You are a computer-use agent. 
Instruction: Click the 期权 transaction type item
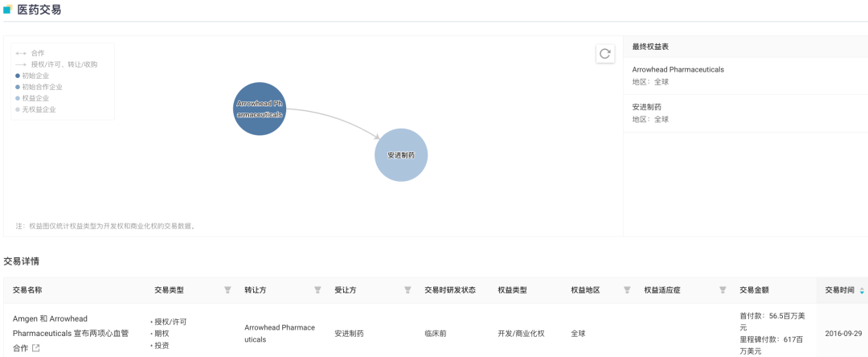coord(162,334)
